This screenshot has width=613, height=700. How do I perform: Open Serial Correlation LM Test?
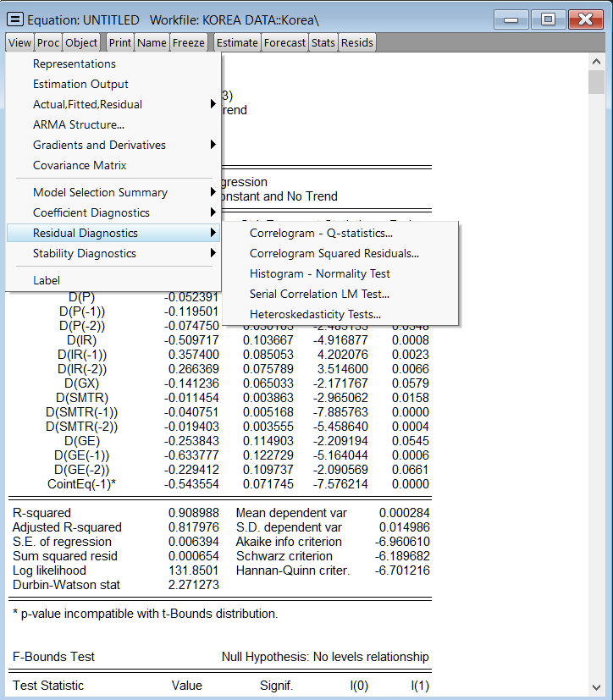[x=319, y=294]
